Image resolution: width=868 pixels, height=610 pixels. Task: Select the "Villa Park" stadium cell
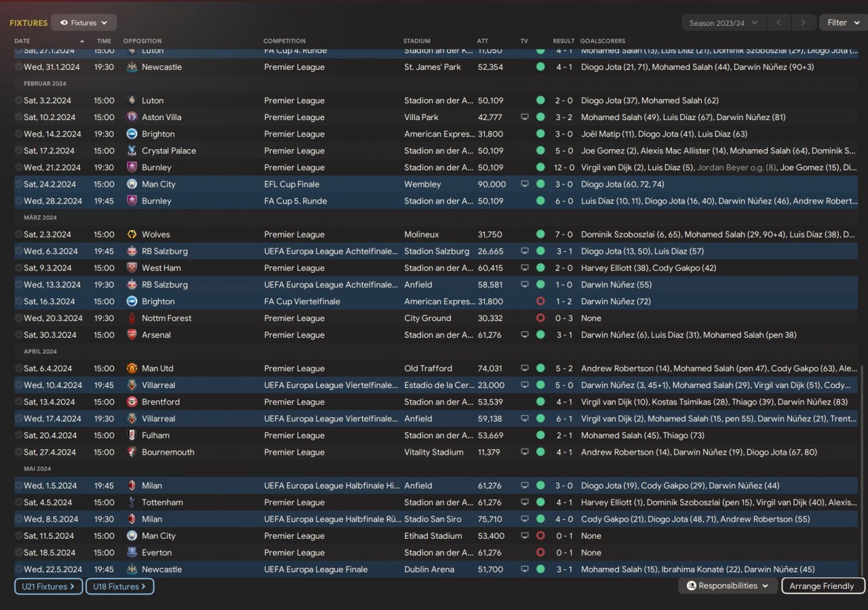[x=421, y=117]
